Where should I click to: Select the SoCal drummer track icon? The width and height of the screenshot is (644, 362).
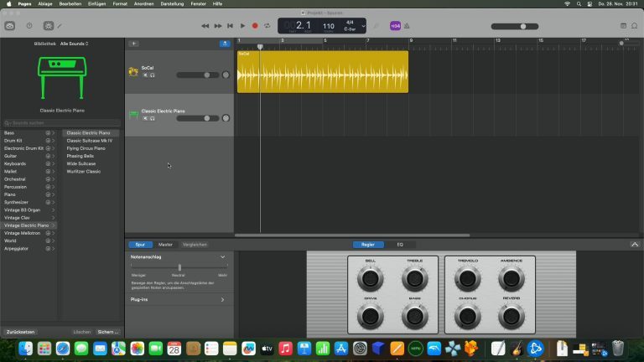point(133,72)
